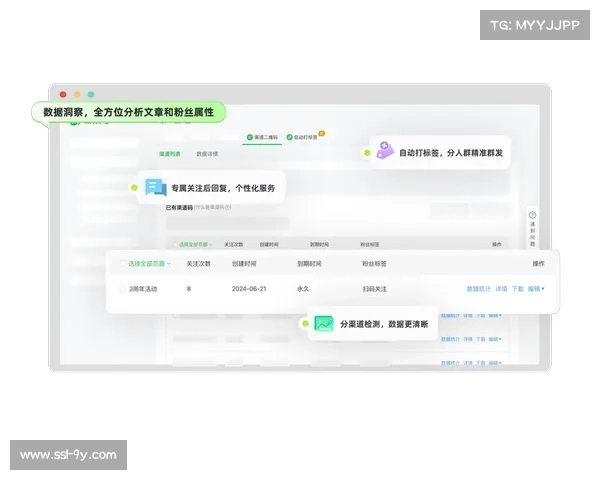Tick the checkbox beside 2周年活动 row
The height and width of the screenshot is (480, 600).
tap(122, 289)
